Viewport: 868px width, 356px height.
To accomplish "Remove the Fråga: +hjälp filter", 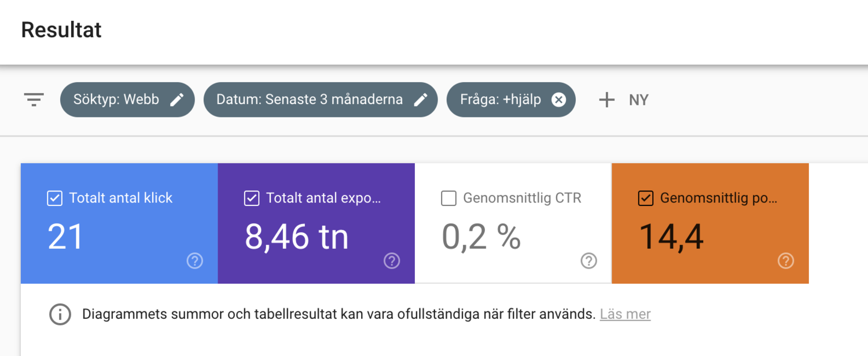I will (558, 100).
